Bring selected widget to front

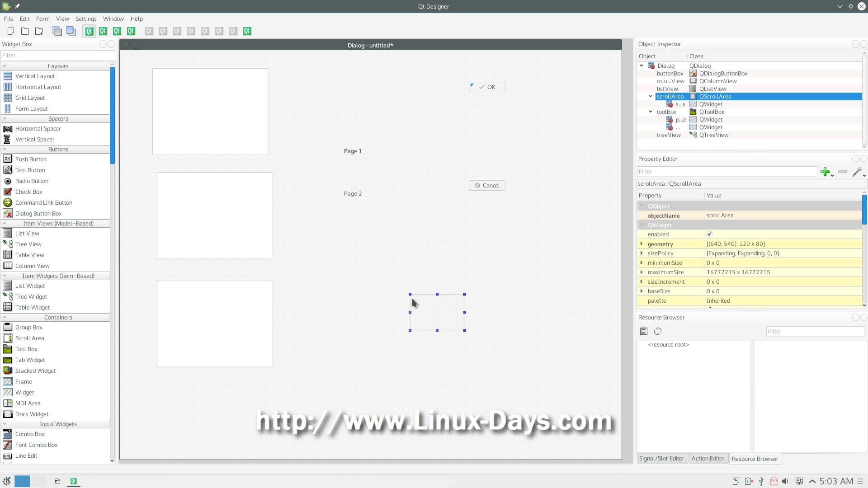coord(71,31)
